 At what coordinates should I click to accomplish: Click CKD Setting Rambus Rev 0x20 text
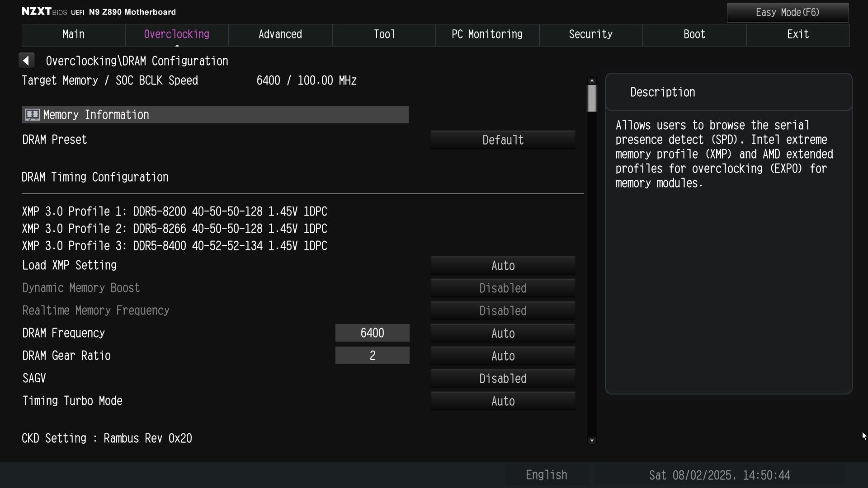tap(107, 438)
